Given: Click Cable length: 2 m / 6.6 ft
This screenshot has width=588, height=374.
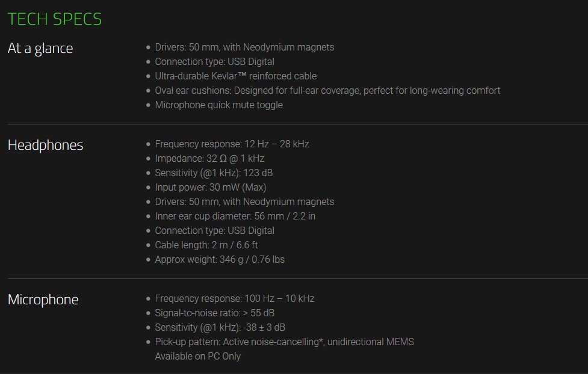Looking at the screenshot, I should [x=206, y=245].
